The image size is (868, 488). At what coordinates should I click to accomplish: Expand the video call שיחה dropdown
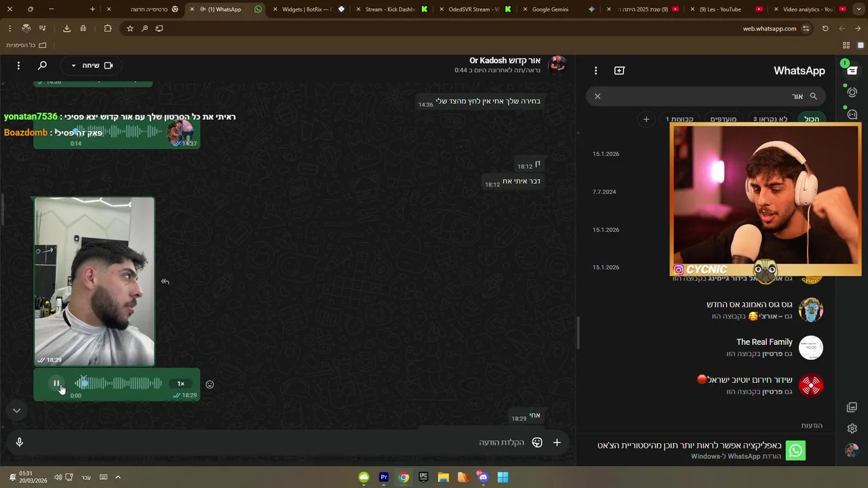click(x=92, y=65)
